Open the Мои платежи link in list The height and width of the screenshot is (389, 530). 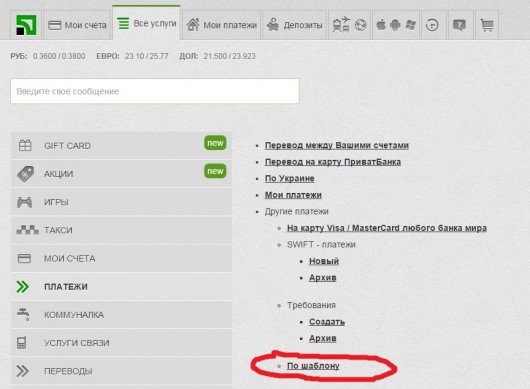click(293, 195)
